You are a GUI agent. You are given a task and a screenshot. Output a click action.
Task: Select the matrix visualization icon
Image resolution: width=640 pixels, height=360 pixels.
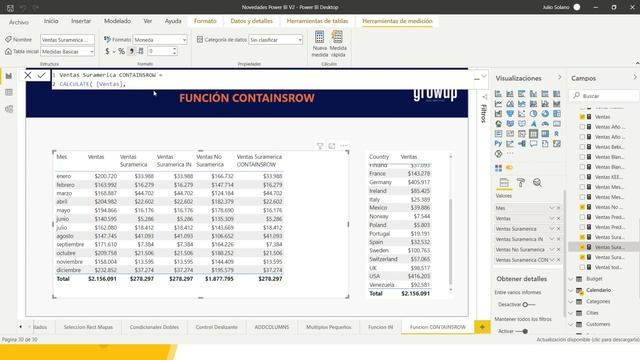pyautogui.click(x=545, y=133)
